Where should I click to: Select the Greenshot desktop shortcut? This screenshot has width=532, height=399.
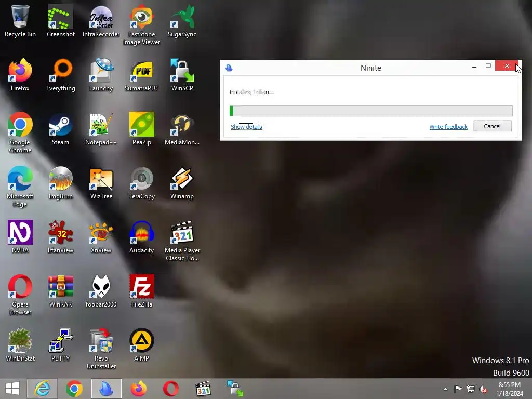click(61, 21)
